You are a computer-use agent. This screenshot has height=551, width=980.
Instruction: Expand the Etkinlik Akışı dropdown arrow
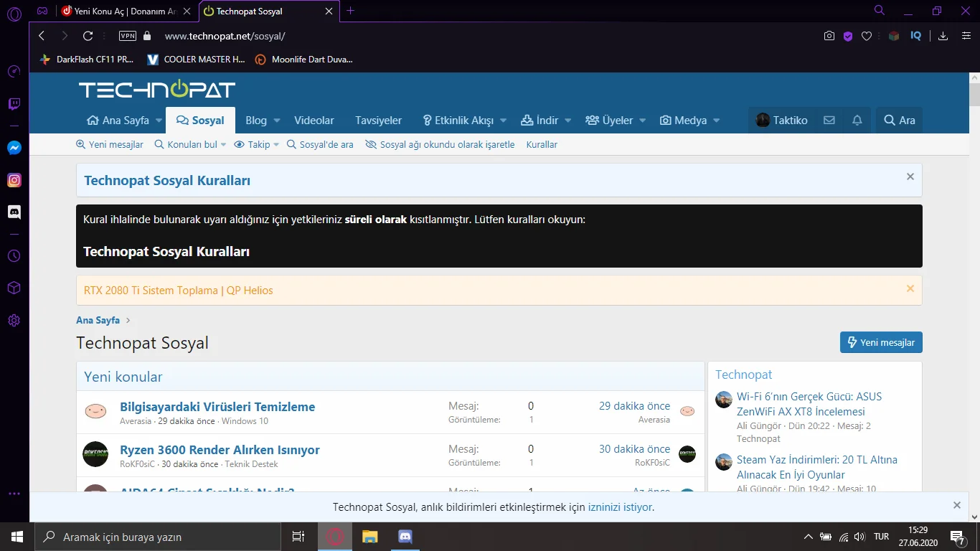tap(504, 121)
